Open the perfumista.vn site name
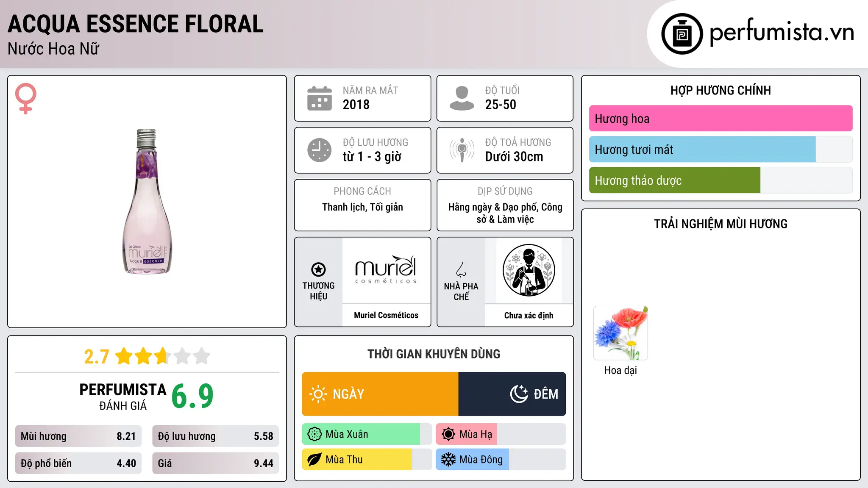The image size is (868, 488). (782, 32)
